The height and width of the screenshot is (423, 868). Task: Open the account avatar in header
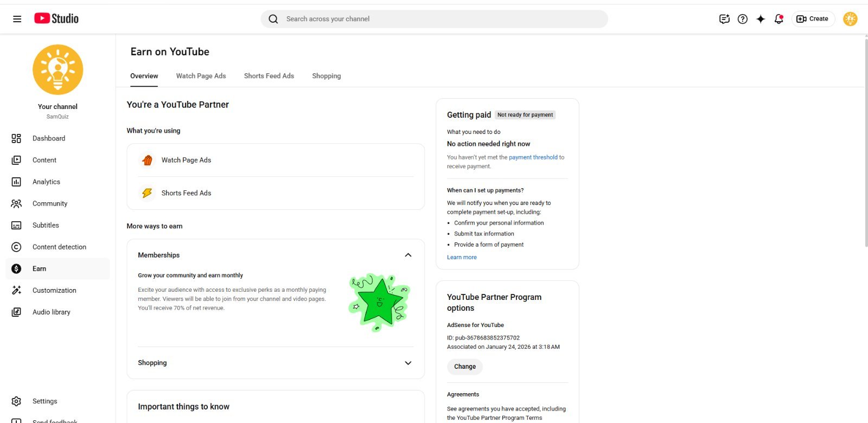click(x=850, y=19)
